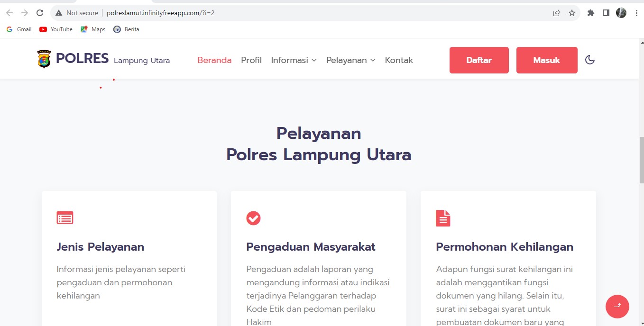Reload the page with the refresh icon

[40, 13]
